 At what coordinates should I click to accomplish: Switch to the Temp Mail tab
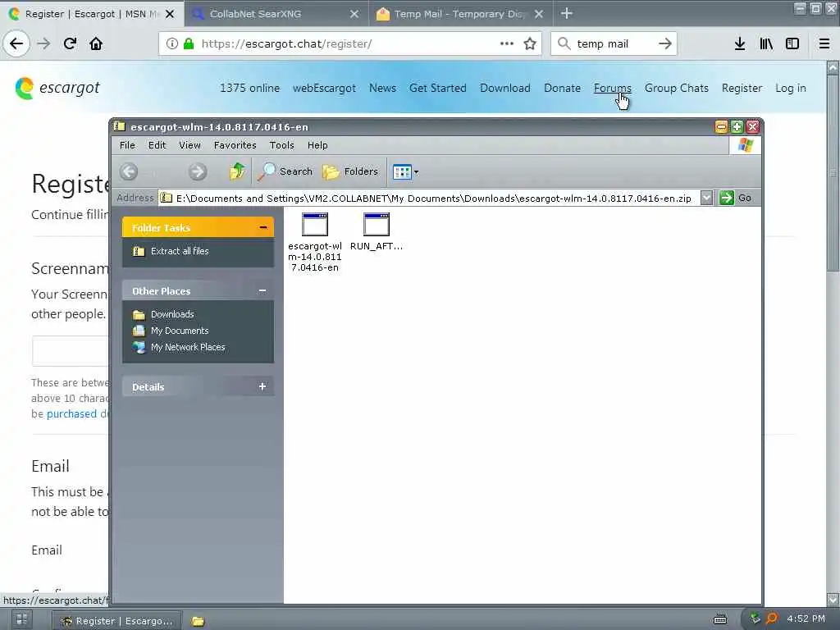(452, 14)
